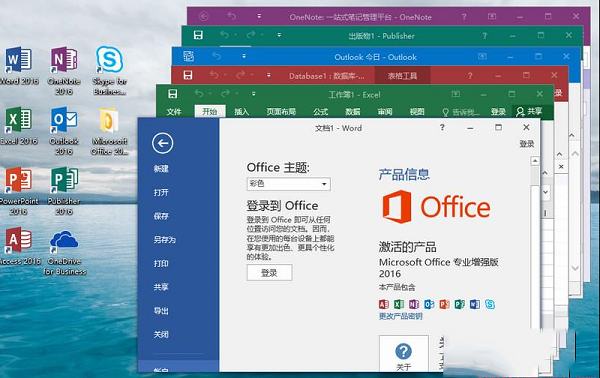Image resolution: width=600 pixels, height=378 pixels.
Task: Click 登录 at the top right of Word
Action: pyautogui.click(x=527, y=144)
